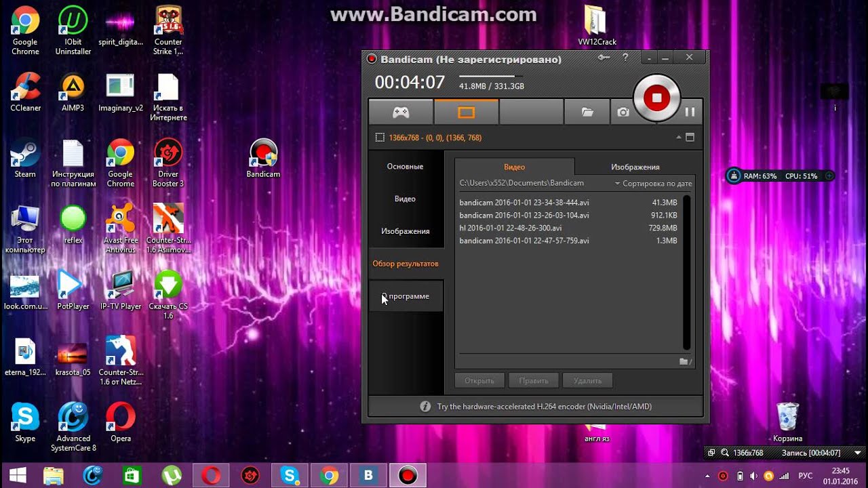
Task: Click the small folder icon below the file list
Action: tap(686, 362)
